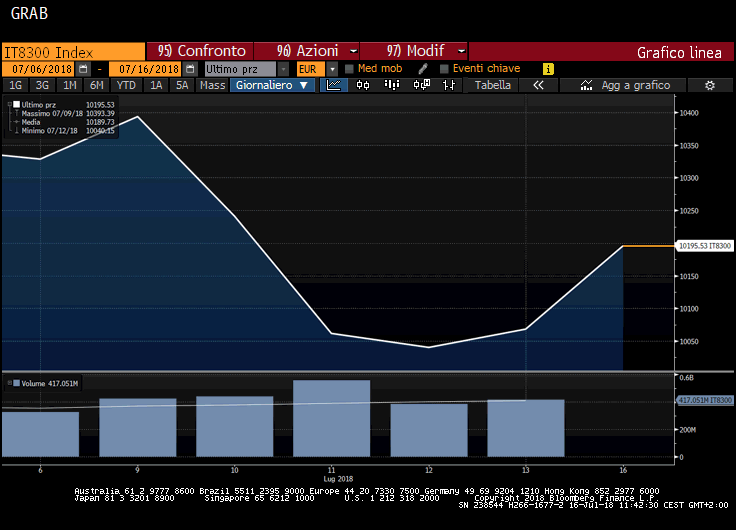Viewport: 736px width, 530px height.
Task: Click the yellow info icon
Action: coord(547,69)
